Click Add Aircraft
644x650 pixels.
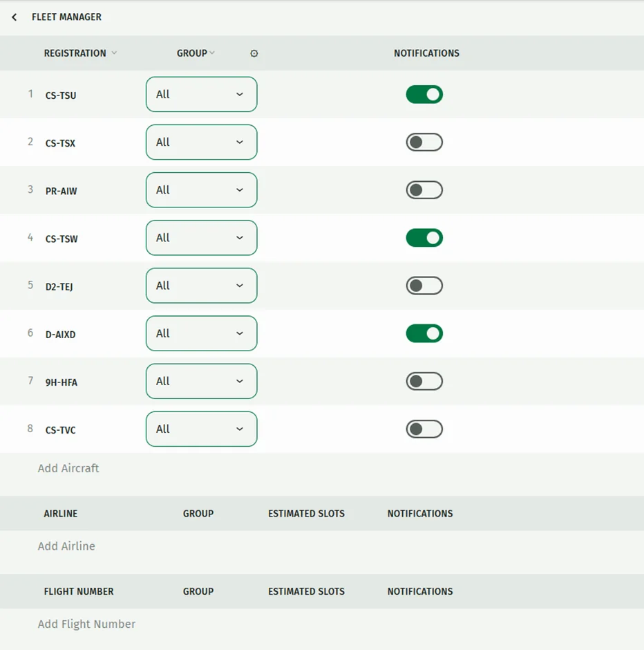(68, 468)
